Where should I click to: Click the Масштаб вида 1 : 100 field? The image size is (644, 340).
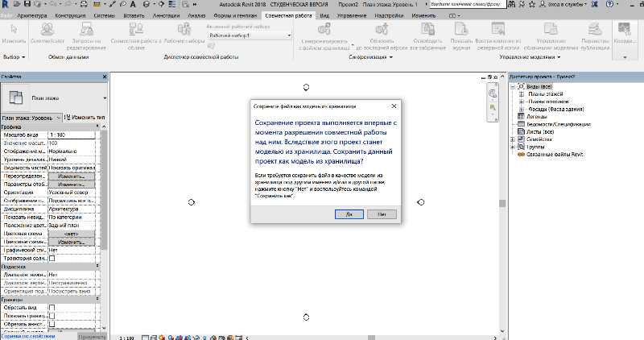(x=72, y=135)
